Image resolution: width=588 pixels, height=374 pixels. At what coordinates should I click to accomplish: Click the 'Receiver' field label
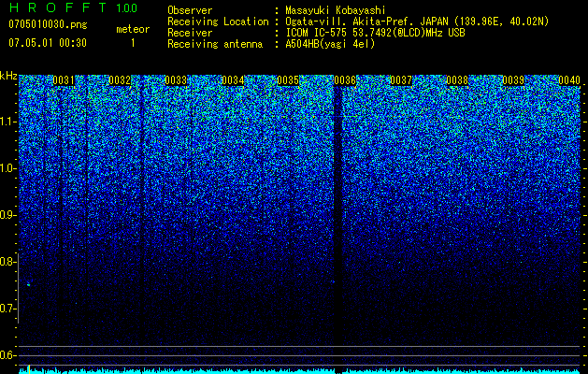coord(190,33)
